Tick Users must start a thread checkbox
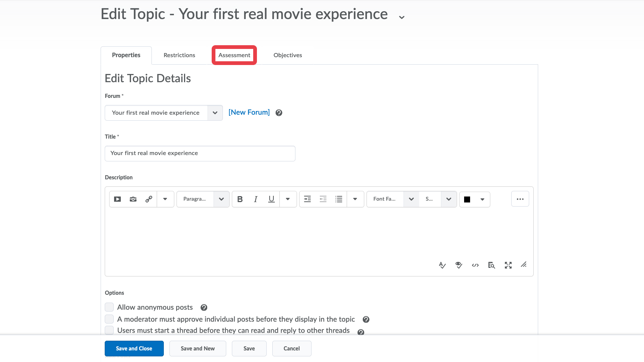The width and height of the screenshot is (644, 362). [109, 330]
